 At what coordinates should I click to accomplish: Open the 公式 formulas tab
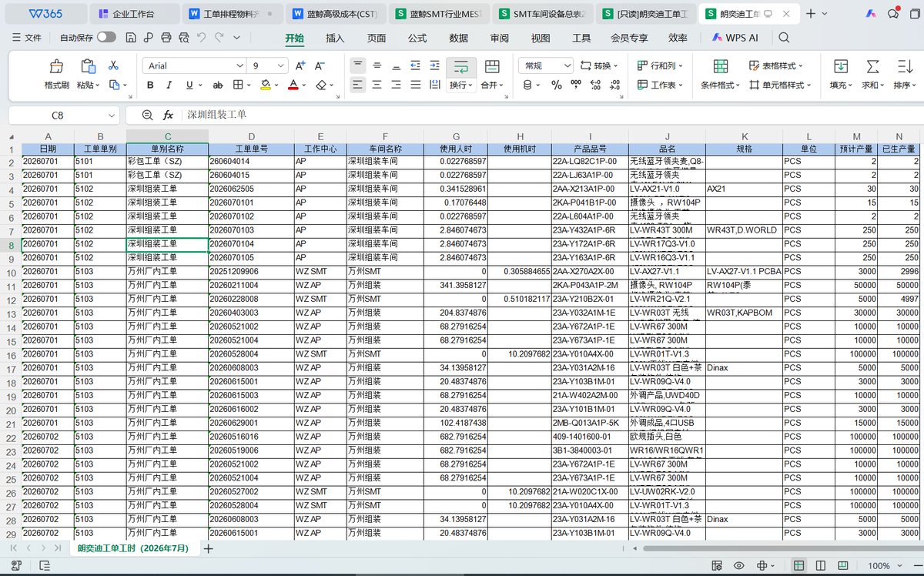point(417,38)
